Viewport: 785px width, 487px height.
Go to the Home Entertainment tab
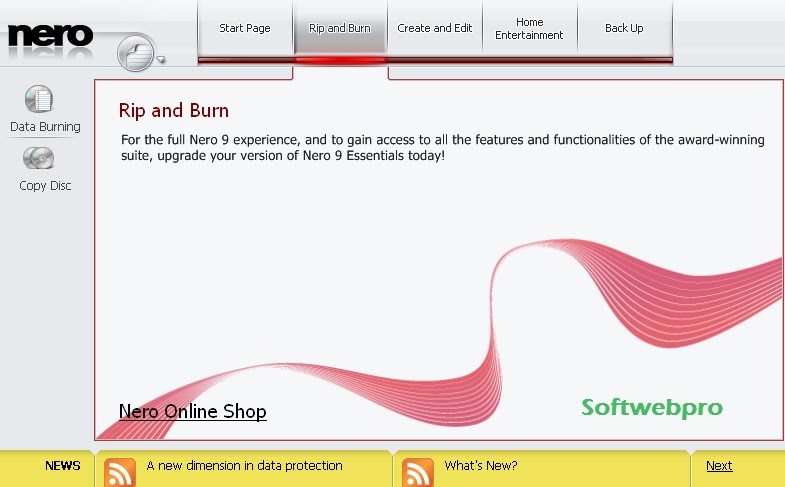pyautogui.click(x=529, y=28)
